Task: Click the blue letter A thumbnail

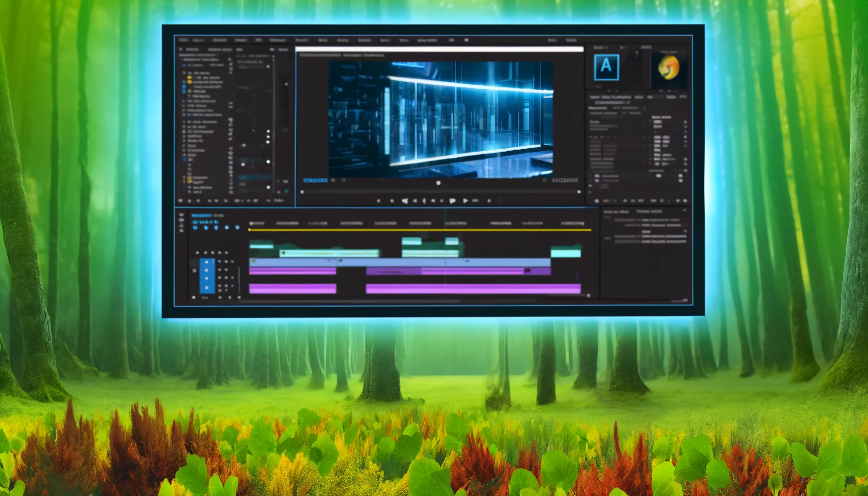Action: 606,67
